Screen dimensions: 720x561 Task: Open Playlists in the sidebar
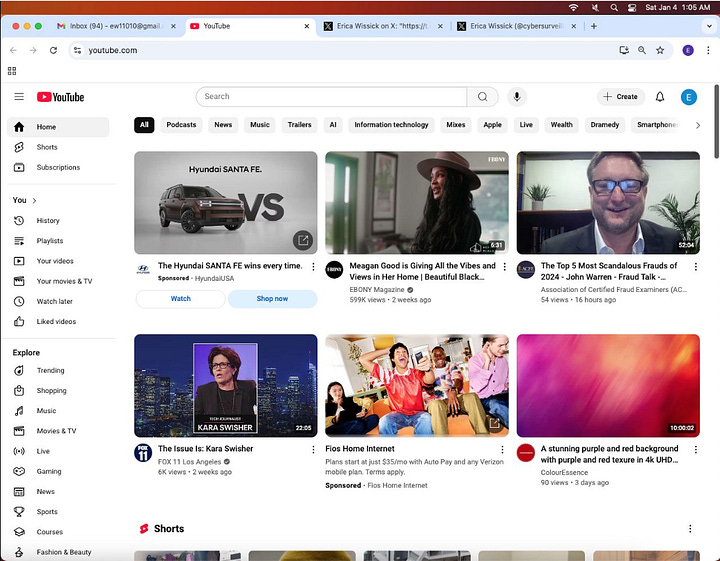tap(58, 241)
